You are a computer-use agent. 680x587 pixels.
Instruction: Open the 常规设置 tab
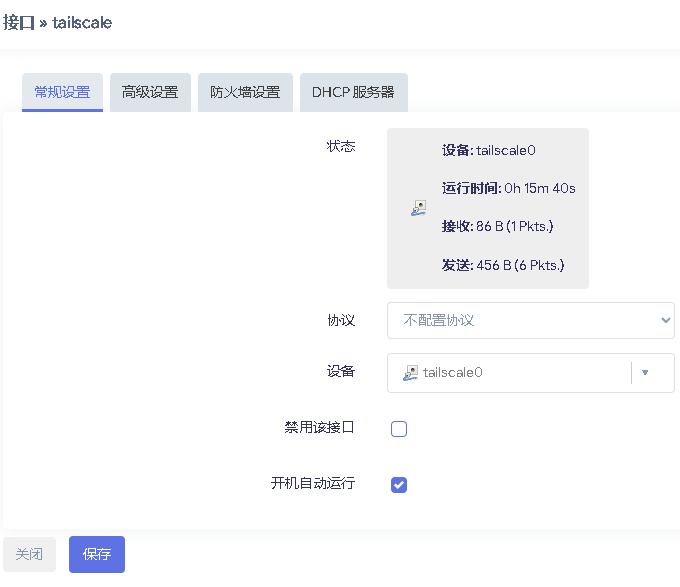click(62, 92)
